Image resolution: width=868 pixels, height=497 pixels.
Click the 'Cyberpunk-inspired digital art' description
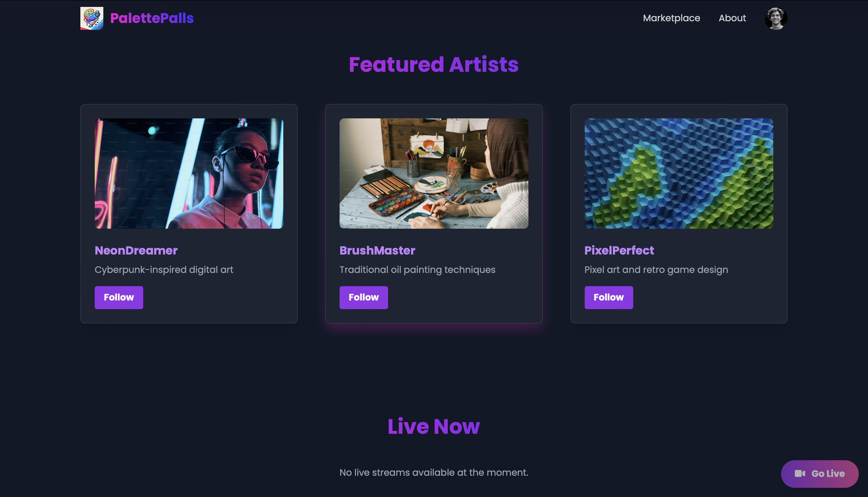tap(164, 270)
